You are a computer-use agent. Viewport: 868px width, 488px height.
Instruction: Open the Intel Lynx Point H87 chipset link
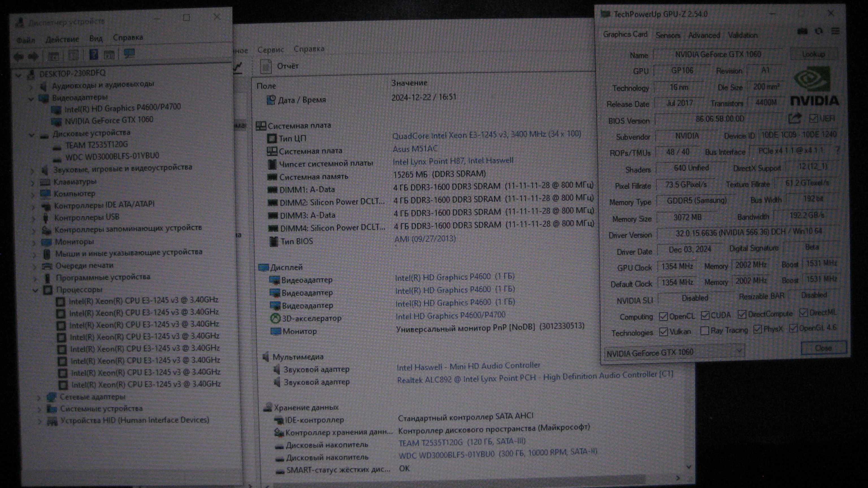[453, 161]
